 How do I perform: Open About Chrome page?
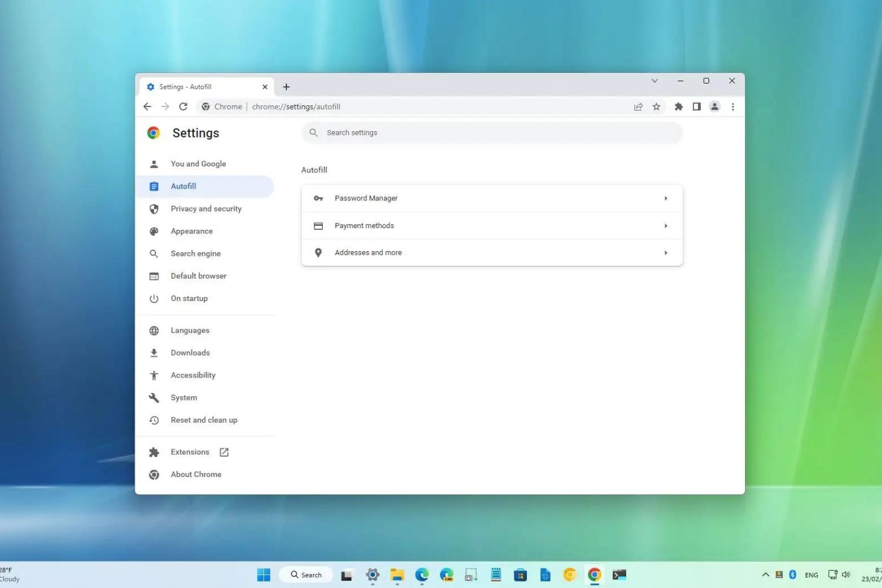coord(196,475)
